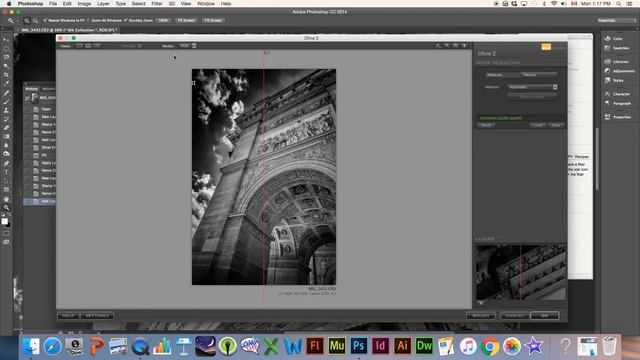Select the Eraser tool

point(6,128)
